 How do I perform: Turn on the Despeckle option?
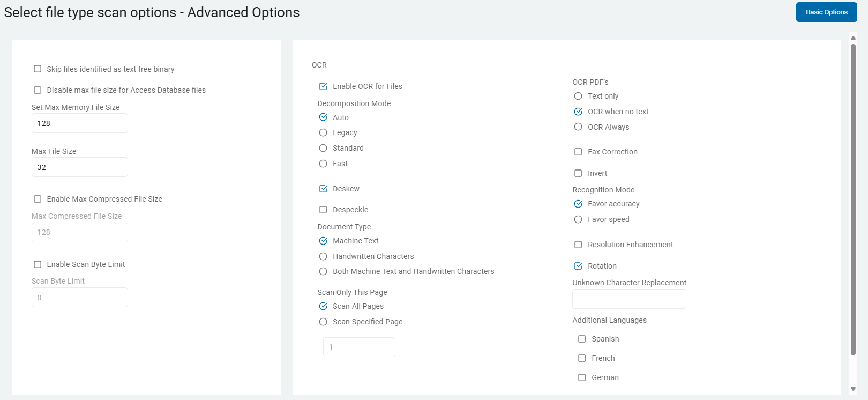pyautogui.click(x=323, y=210)
